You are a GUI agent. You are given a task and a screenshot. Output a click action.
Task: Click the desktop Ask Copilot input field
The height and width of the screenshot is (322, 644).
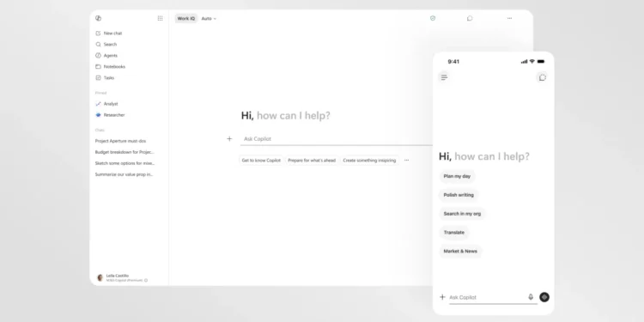coord(337,139)
